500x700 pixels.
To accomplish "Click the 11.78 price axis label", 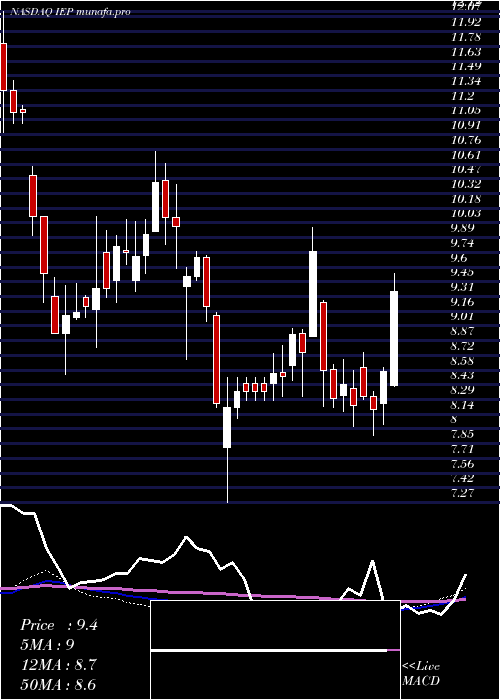I will coord(466,37).
